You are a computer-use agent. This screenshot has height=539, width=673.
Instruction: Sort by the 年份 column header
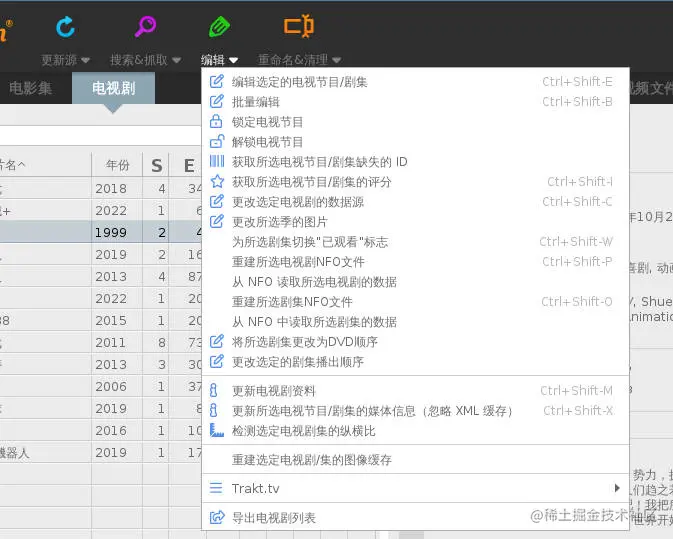tap(117, 165)
